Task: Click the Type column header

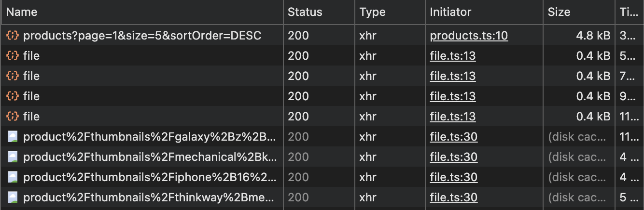Action: (373, 12)
